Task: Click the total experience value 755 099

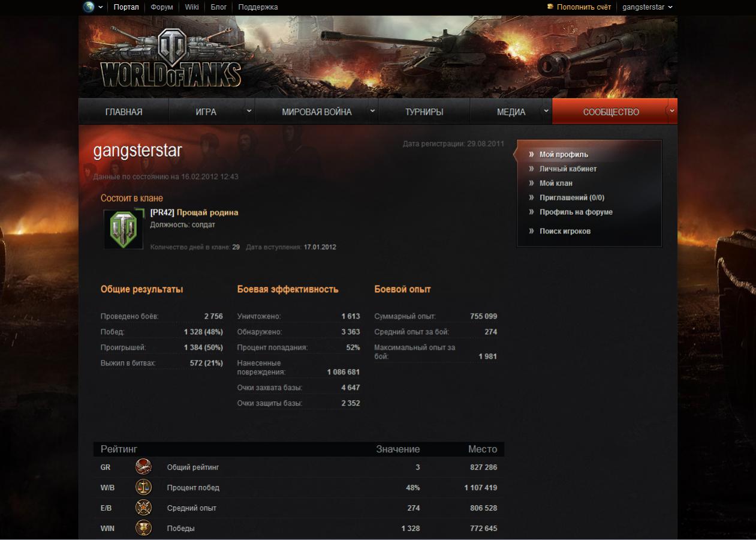Action: [x=484, y=316]
